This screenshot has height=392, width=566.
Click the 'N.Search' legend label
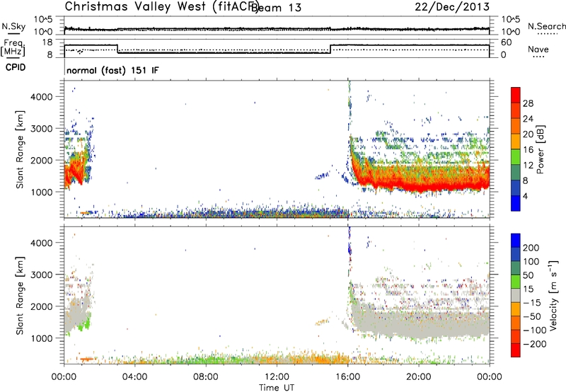point(546,26)
